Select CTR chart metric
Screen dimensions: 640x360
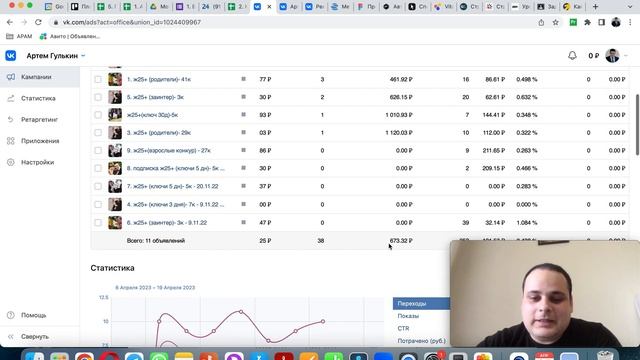[403, 328]
